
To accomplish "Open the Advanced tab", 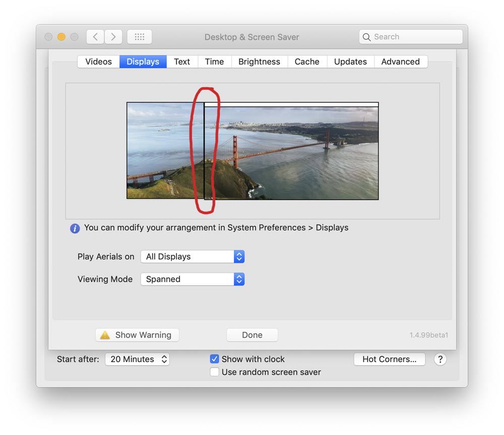I will [x=401, y=61].
